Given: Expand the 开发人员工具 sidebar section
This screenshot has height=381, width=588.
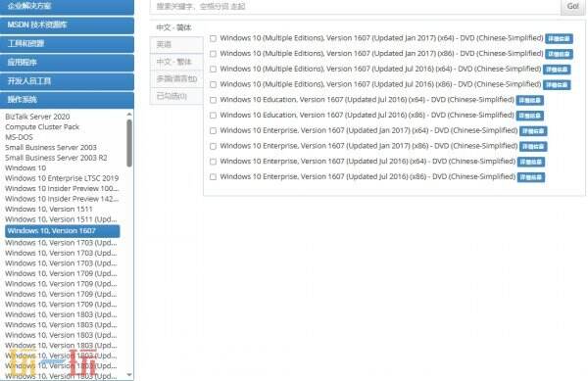Looking at the screenshot, I should (x=67, y=81).
